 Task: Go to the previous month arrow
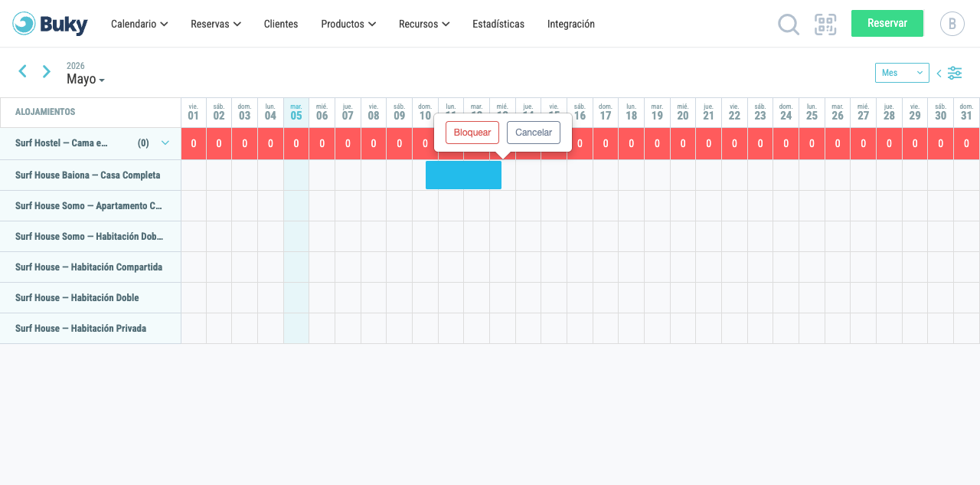(x=23, y=71)
